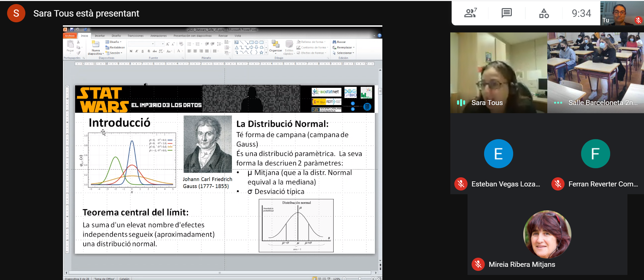Switch to the Transiciones tab
Viewport: 644px width, 280px height.
(136, 36)
